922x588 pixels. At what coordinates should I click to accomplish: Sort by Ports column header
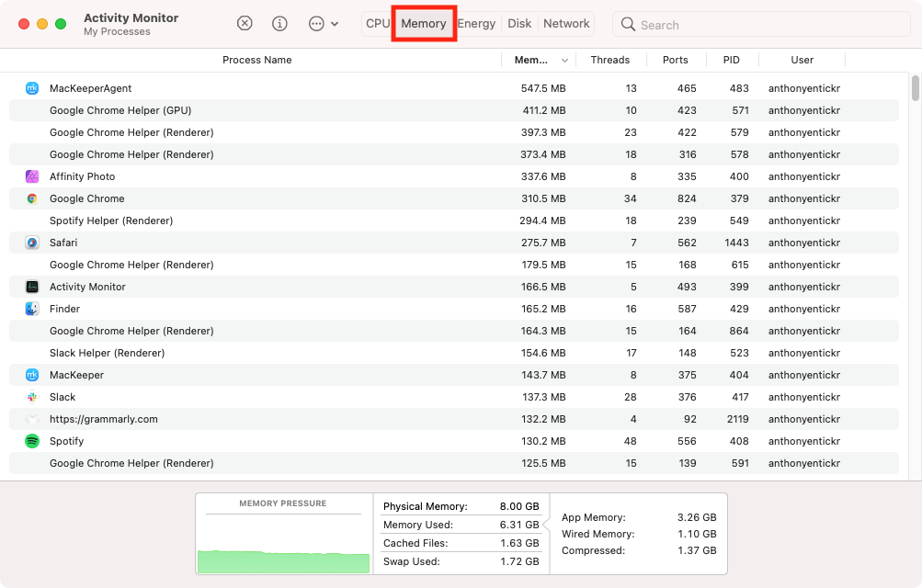675,60
